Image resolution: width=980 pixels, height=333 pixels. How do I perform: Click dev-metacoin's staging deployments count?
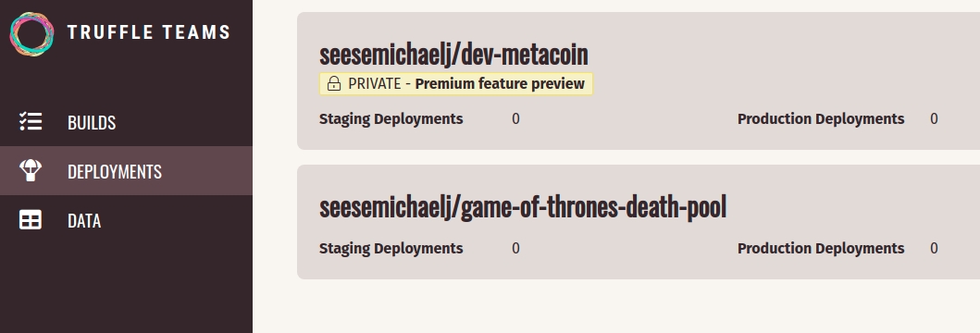515,118
